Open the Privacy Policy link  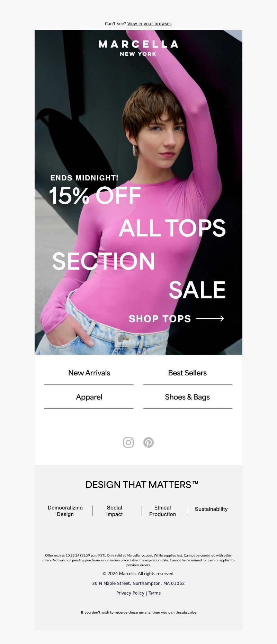pos(130,593)
